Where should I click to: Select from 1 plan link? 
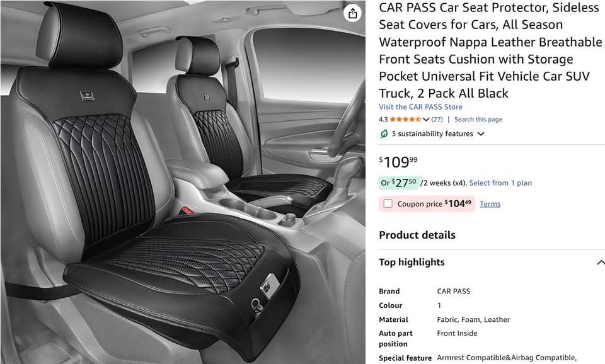(x=500, y=183)
